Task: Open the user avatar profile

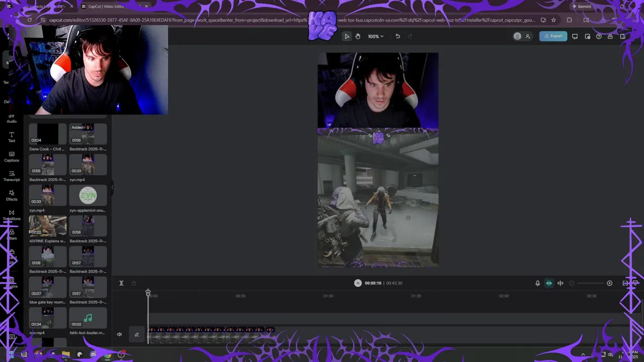Action: tap(517, 36)
